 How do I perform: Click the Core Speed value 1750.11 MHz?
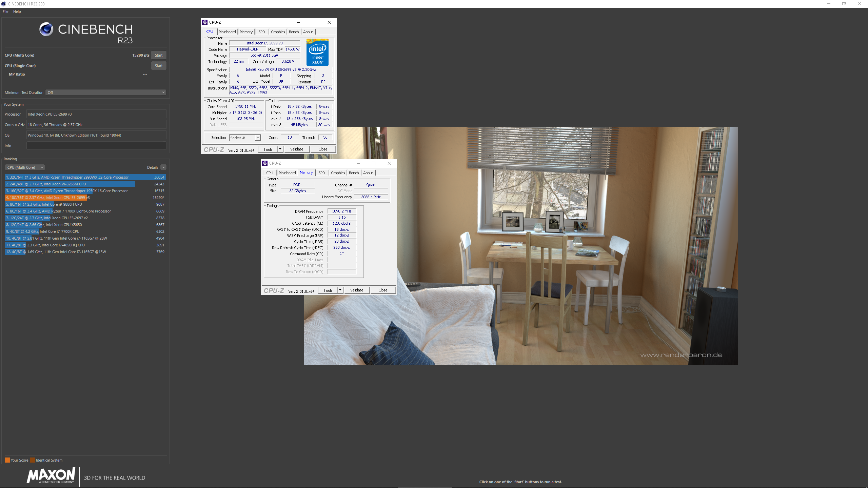point(246,106)
